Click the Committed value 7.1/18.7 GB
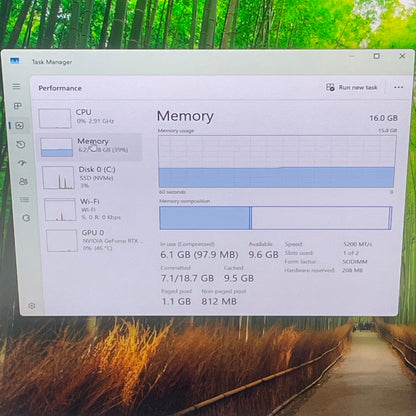 coord(188,278)
